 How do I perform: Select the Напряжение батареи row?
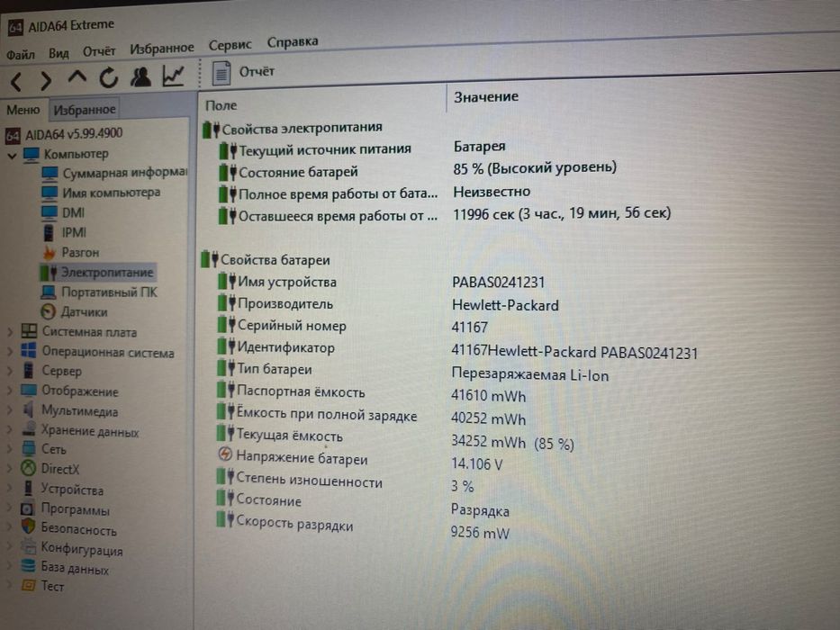[x=359, y=461]
